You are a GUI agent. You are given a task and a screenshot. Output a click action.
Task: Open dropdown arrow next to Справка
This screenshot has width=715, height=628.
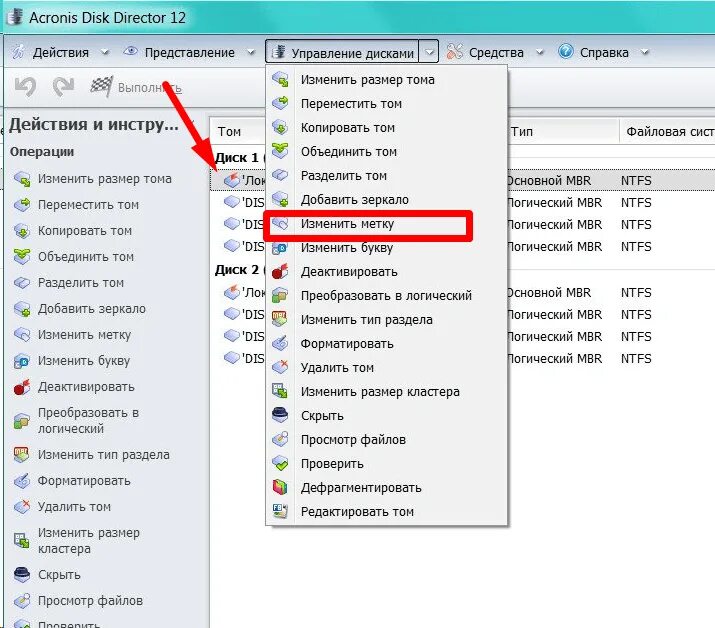[x=645, y=52]
